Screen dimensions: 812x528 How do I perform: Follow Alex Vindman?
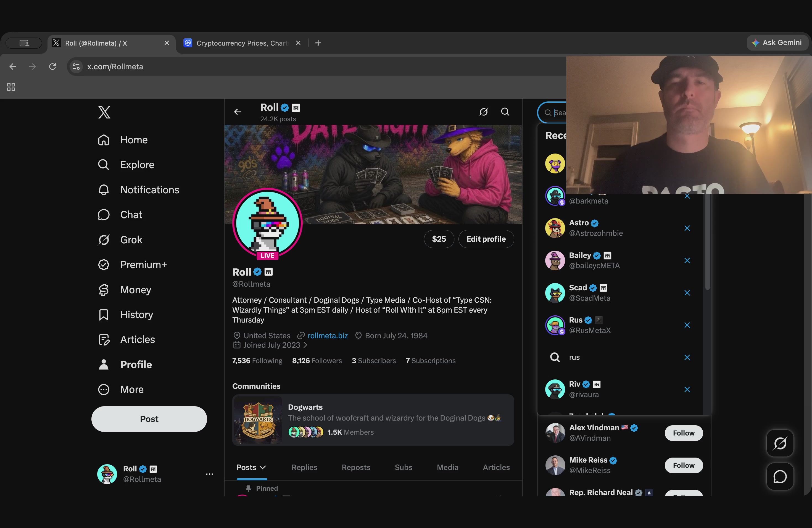tap(683, 433)
